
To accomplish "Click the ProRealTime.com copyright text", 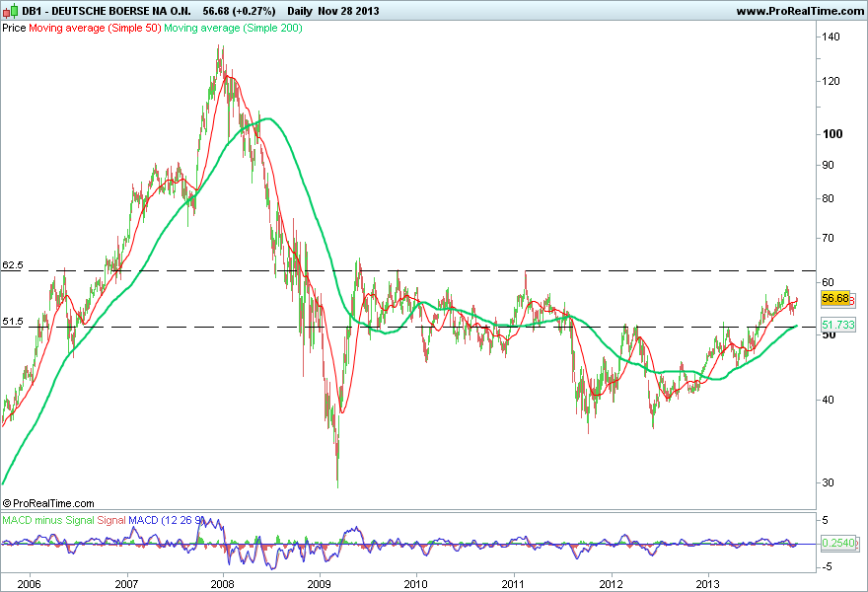I will (48, 503).
